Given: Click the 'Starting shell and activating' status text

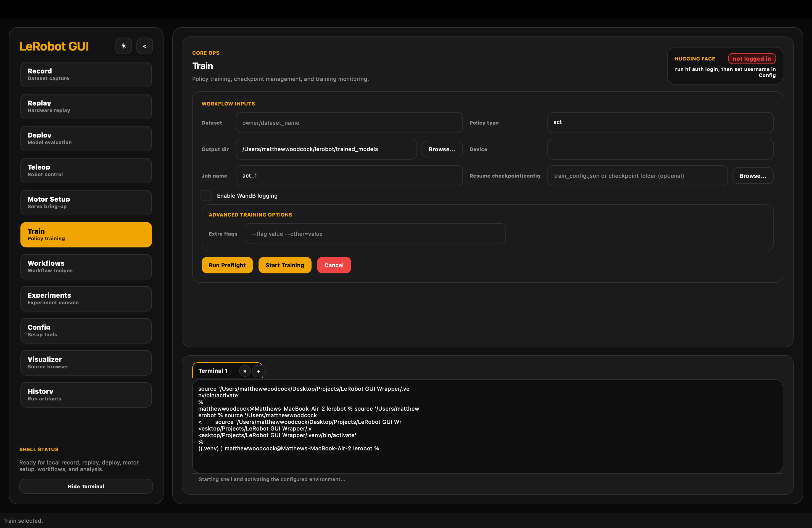Looking at the screenshot, I should pos(272,479).
